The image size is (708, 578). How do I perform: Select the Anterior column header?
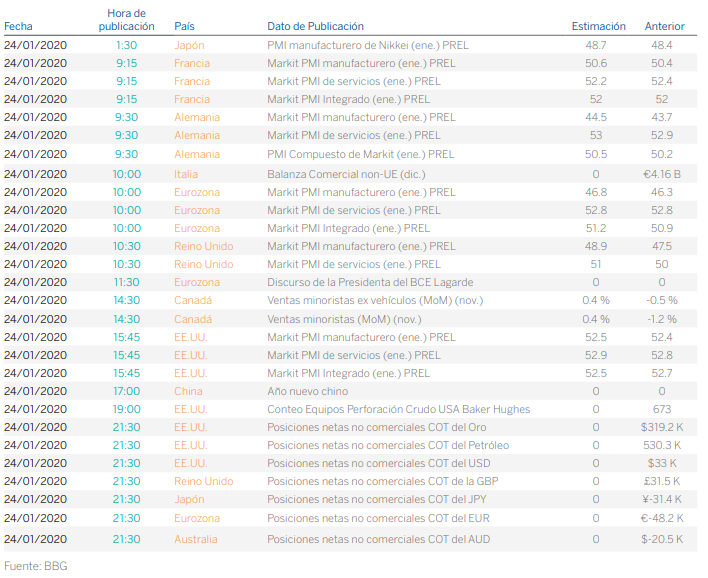click(x=665, y=26)
